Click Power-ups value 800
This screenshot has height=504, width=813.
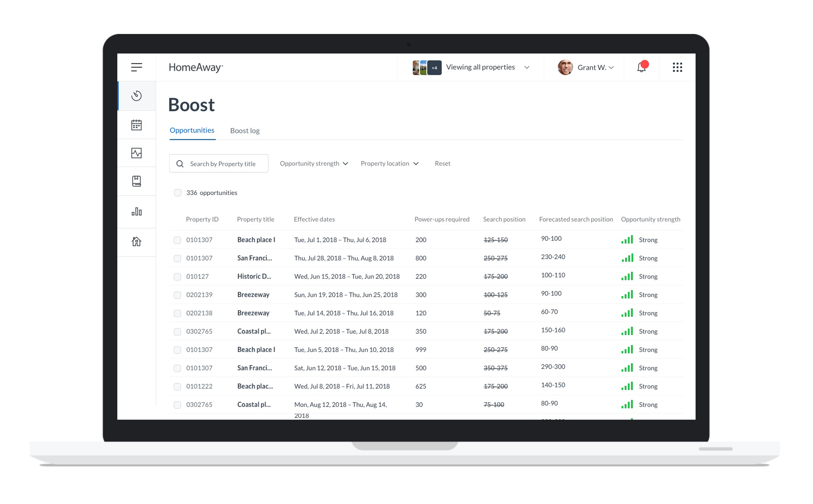421,258
